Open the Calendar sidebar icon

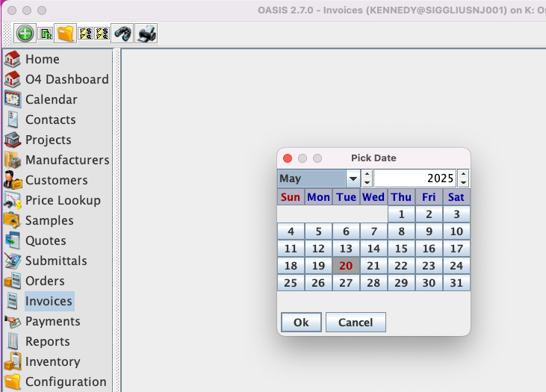click(x=13, y=99)
